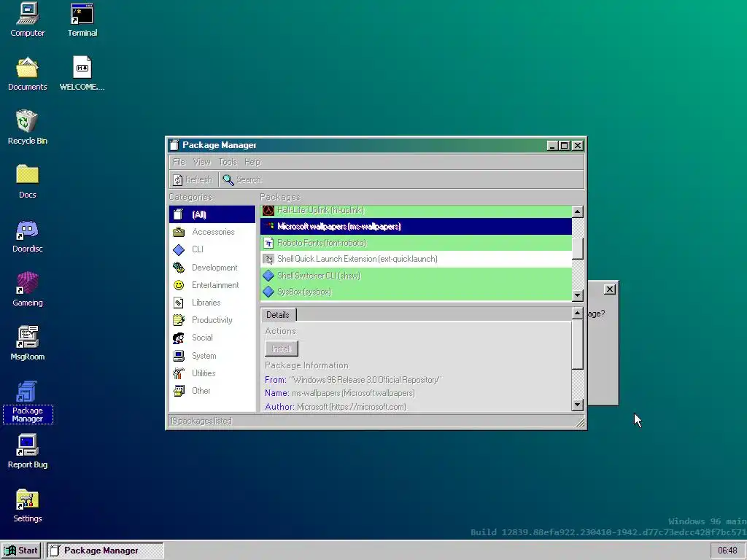Select Roboto Fonts package row
The image size is (747, 560).
pos(416,243)
